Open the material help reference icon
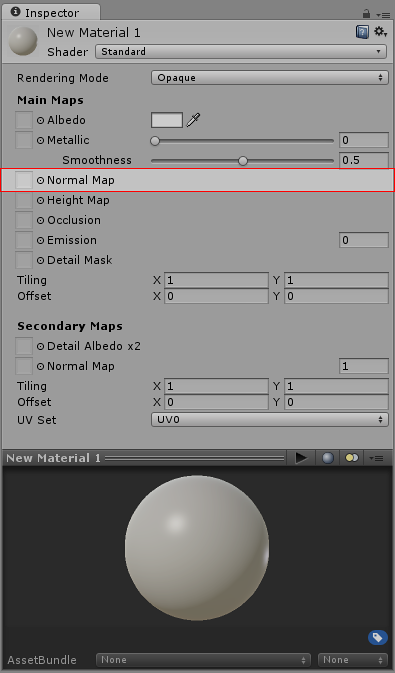The image size is (395, 673). [x=362, y=32]
